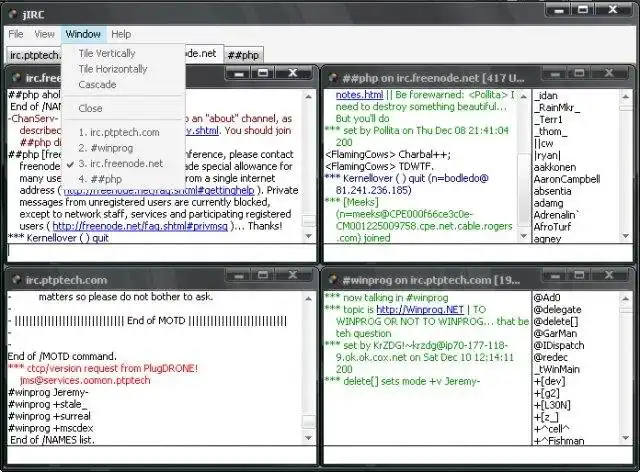
Task: Open the File menu
Action: 16,34
